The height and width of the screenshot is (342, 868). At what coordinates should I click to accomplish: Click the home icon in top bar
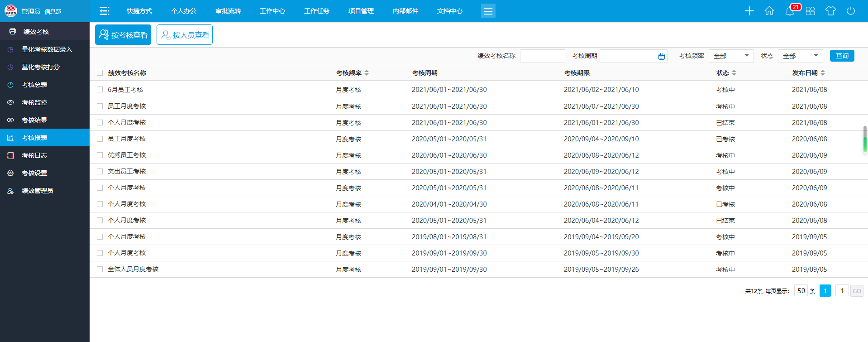coord(769,11)
